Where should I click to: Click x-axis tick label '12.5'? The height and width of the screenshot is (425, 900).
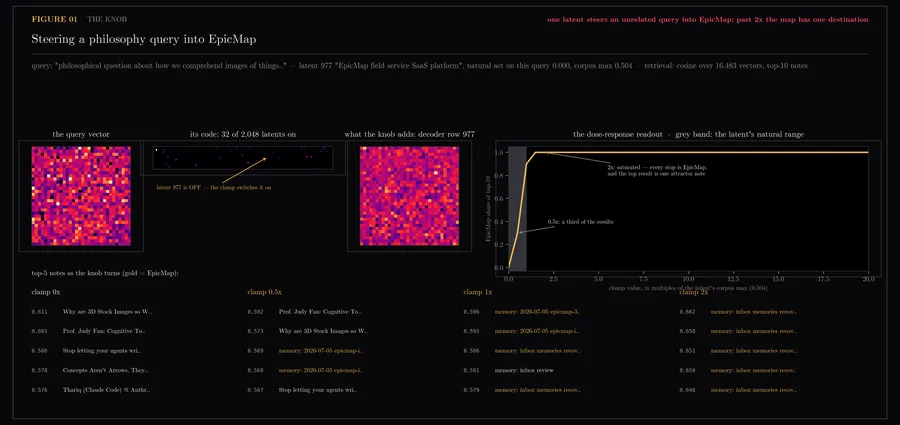coord(734,279)
